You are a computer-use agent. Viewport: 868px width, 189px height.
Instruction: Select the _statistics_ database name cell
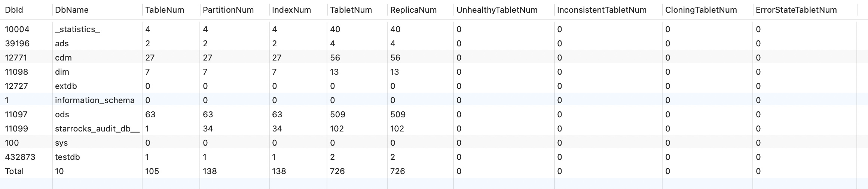pyautogui.click(x=77, y=29)
